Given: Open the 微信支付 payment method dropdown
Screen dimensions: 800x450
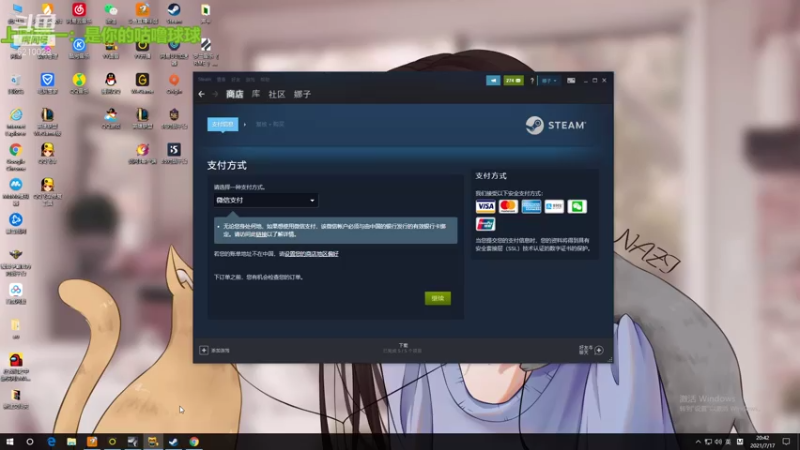Looking at the screenshot, I should (265, 200).
